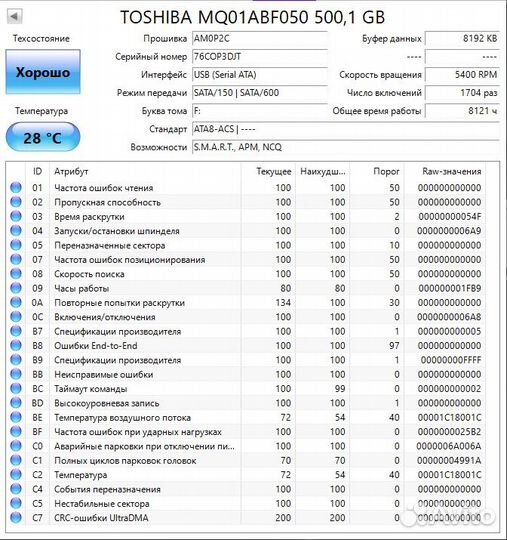
Task: Click status circle for События переназначения
Action: point(16,489)
